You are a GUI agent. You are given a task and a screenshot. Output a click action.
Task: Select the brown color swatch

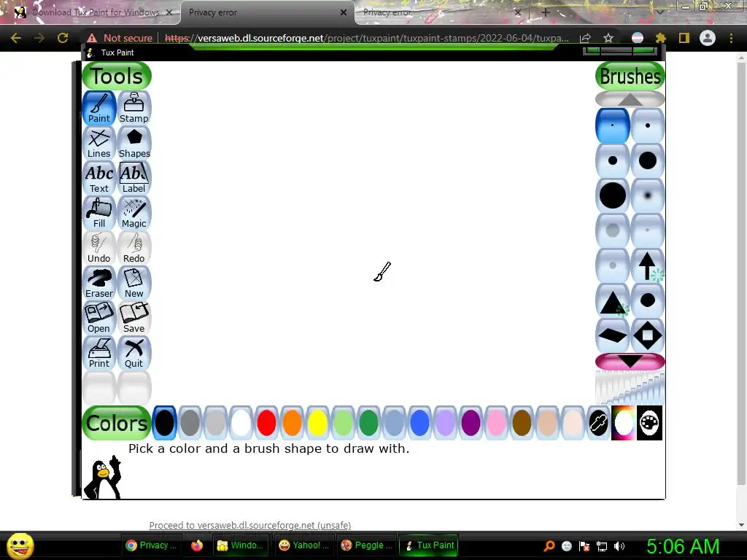point(522,423)
